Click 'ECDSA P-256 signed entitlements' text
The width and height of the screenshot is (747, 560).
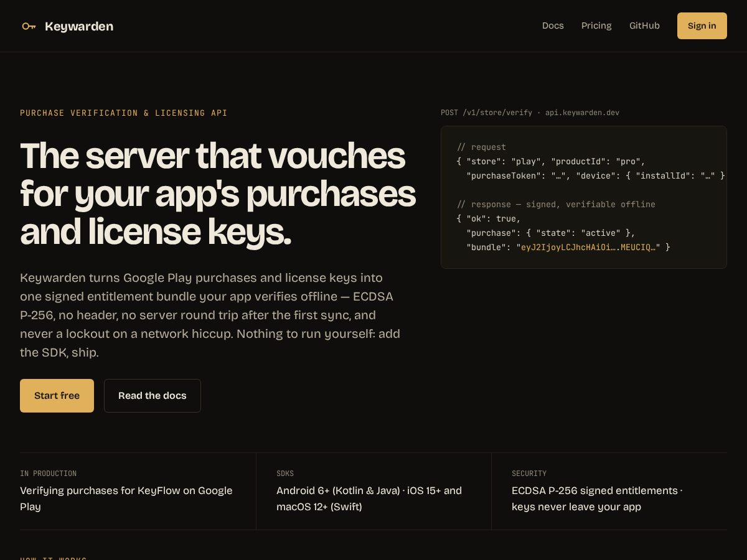(594, 490)
